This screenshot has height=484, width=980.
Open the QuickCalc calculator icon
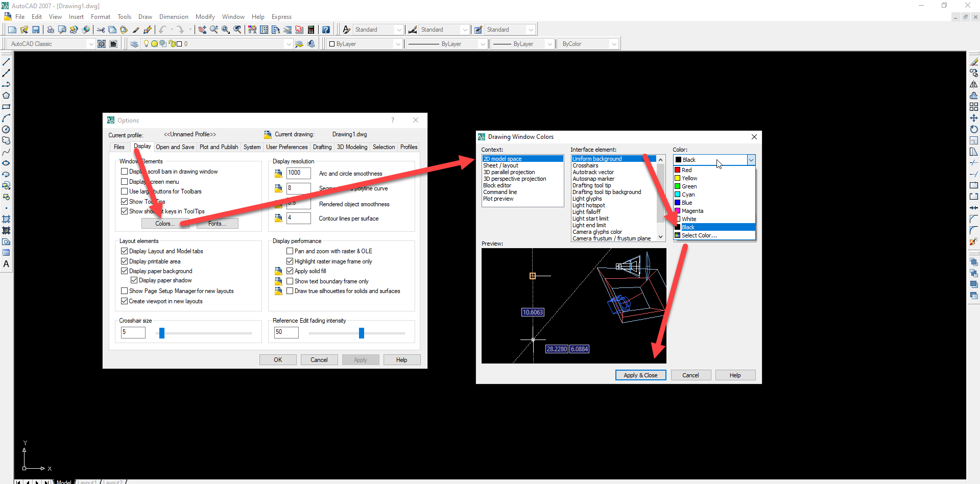[311, 30]
